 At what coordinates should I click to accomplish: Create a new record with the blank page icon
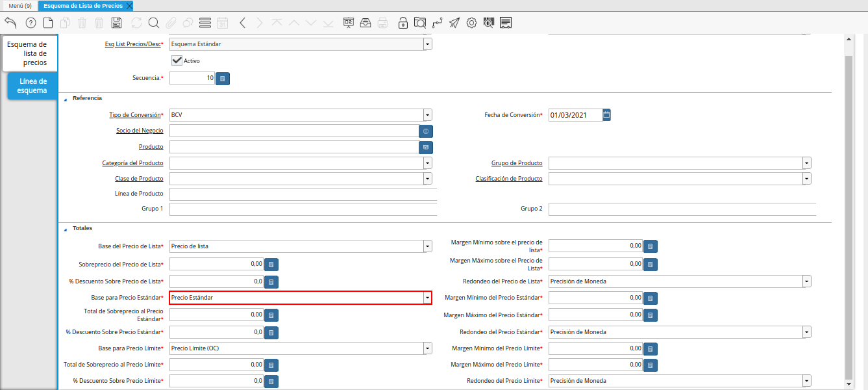pyautogui.click(x=48, y=23)
